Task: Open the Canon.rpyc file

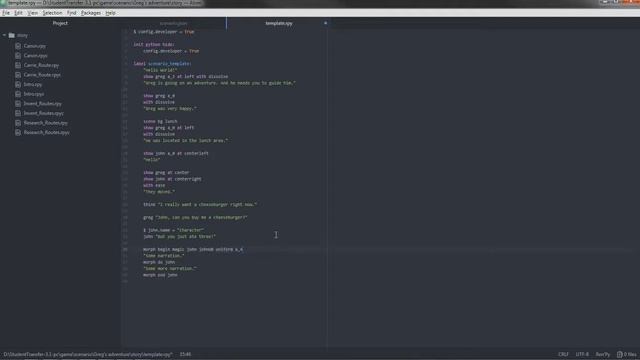Action: pos(36,56)
